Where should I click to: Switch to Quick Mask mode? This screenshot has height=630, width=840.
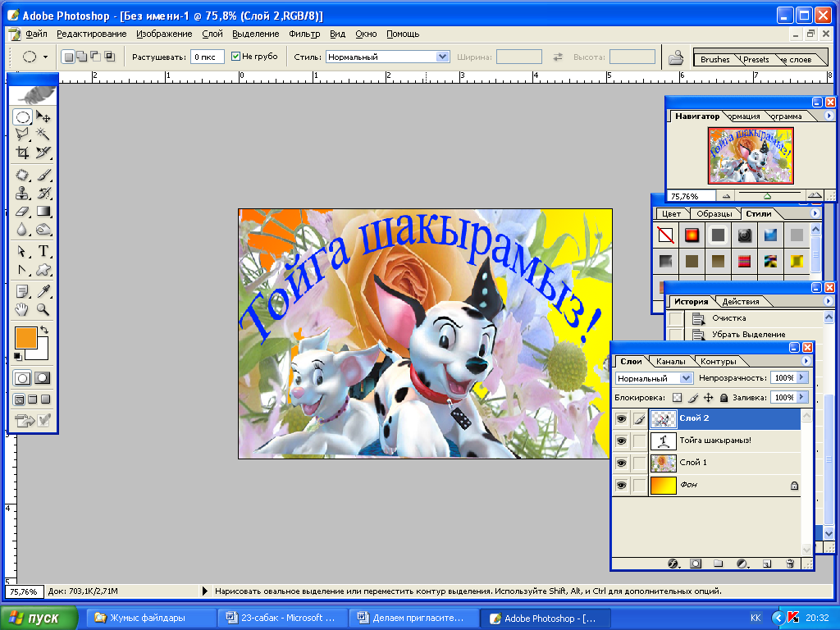coord(43,378)
